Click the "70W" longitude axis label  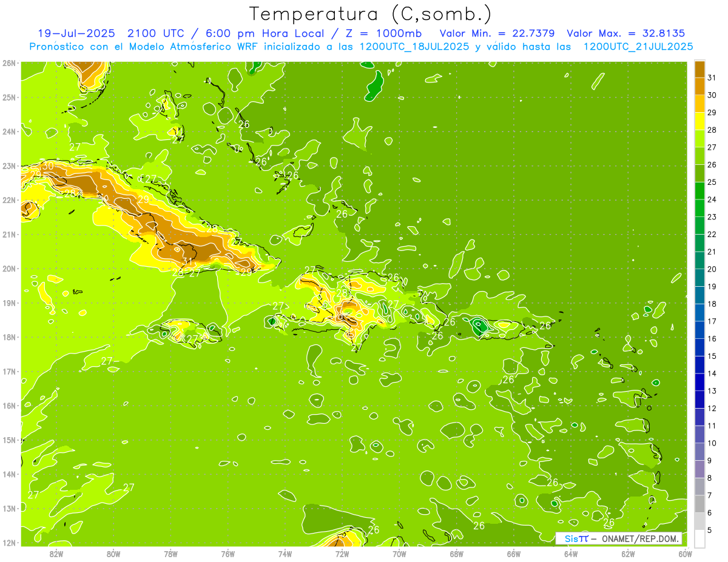click(399, 554)
